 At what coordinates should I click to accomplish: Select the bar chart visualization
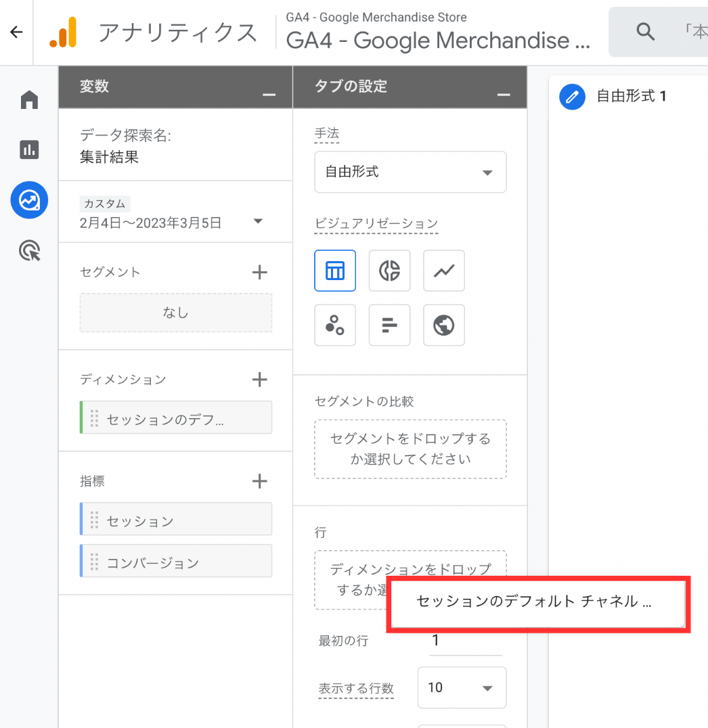pyautogui.click(x=389, y=325)
